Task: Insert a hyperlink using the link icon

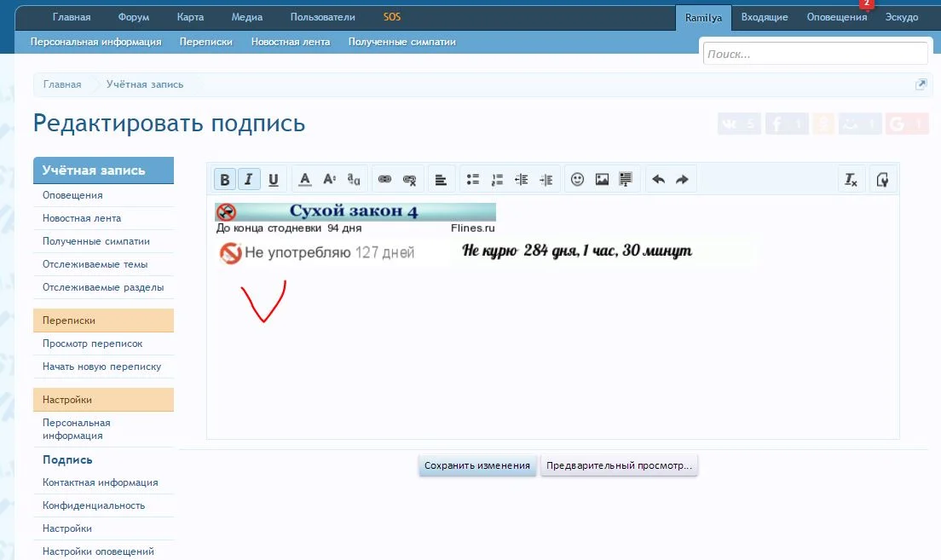Action: point(384,179)
